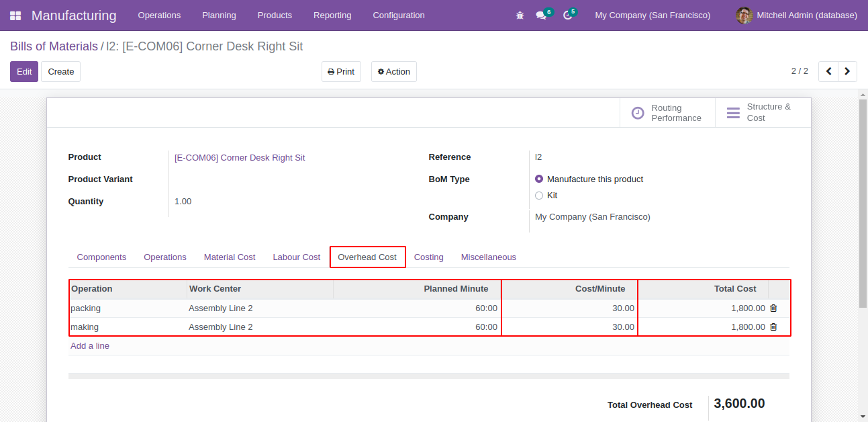Sort by Work Center column header
The image size is (868, 422).
[260, 289]
